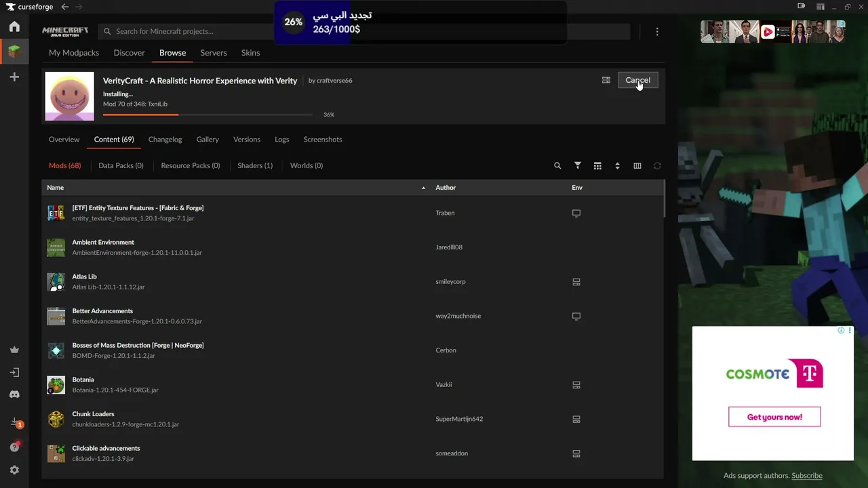Sort by the Name column header

56,188
